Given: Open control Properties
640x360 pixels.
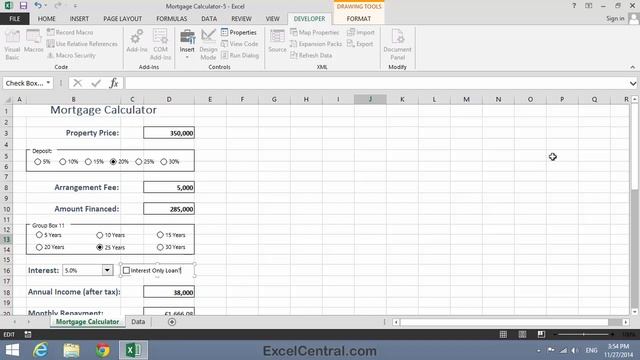Looking at the screenshot, I should tap(239, 32).
